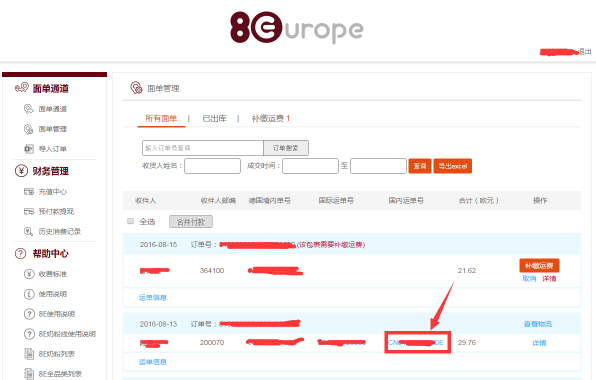Open the 补缴运费 tab
This screenshot has width=596, height=380.
[271, 119]
